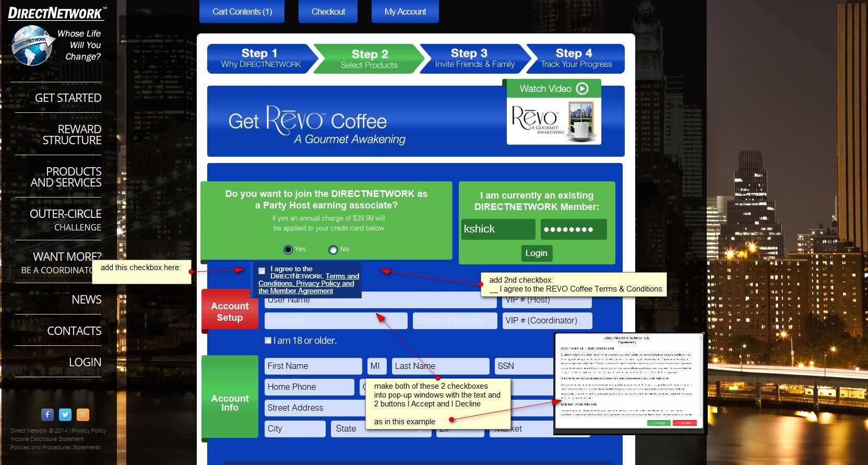This screenshot has width=868, height=465.
Task: Click the DirectNetwork globe logo
Action: [x=32, y=45]
